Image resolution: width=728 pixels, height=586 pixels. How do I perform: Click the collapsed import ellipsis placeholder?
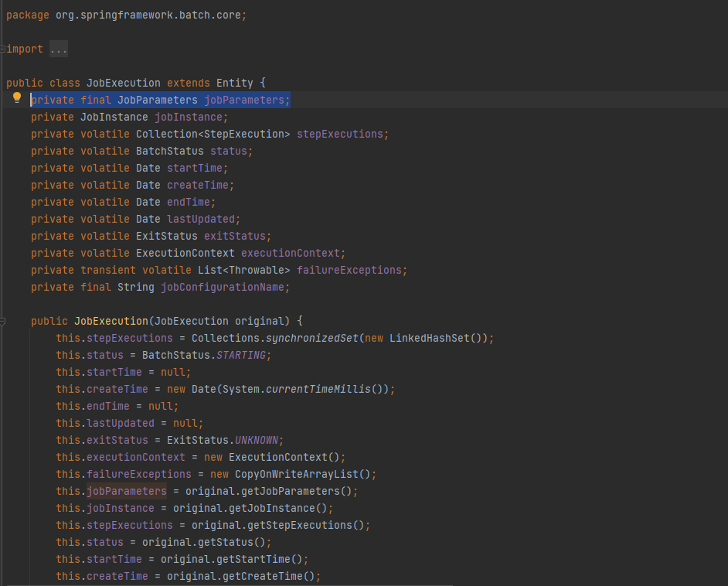click(59, 49)
